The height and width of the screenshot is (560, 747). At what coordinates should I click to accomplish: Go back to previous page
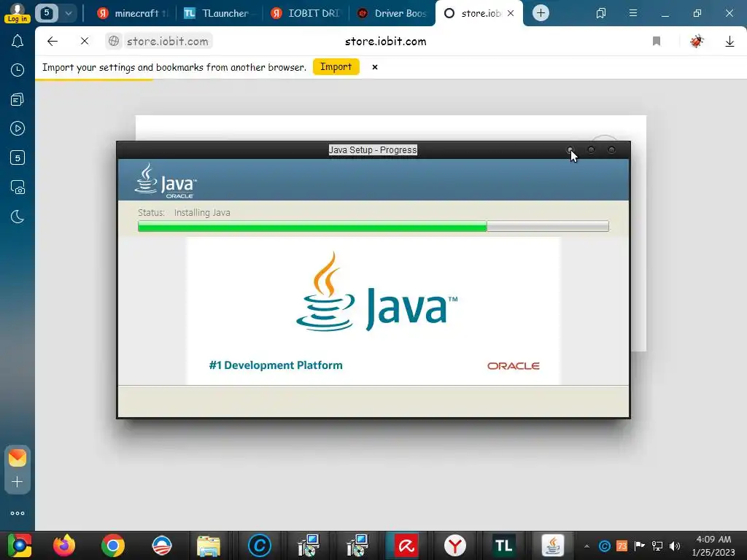(x=53, y=42)
